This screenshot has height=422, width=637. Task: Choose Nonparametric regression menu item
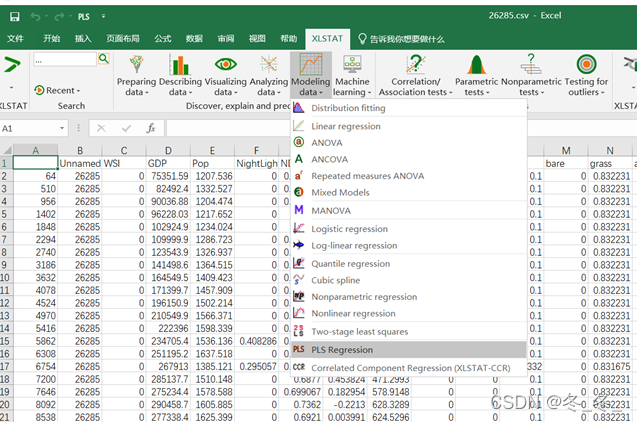pos(409,297)
